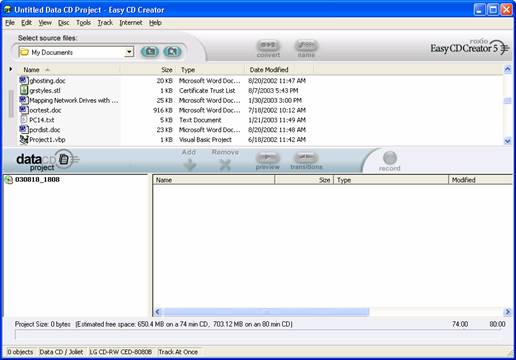Click the project pane Size column header
This screenshot has height=360, width=516.
point(304,180)
